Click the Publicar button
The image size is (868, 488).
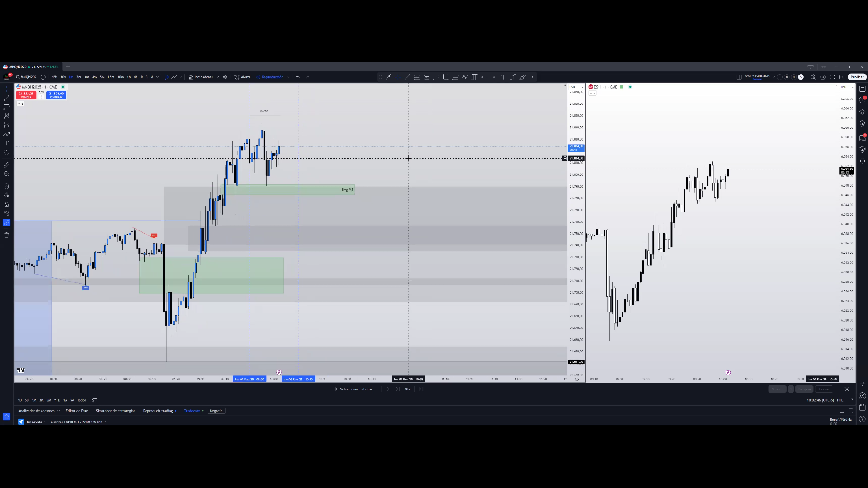pyautogui.click(x=857, y=77)
